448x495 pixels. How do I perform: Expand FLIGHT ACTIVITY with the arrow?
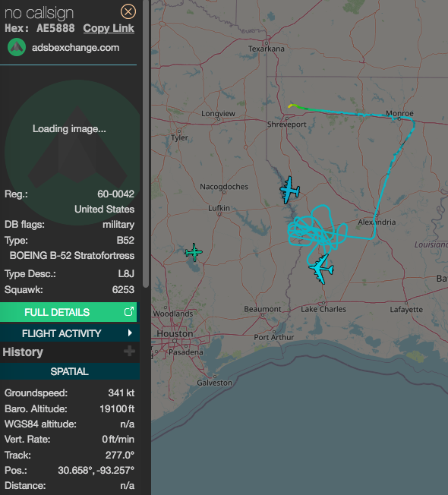[x=130, y=333]
